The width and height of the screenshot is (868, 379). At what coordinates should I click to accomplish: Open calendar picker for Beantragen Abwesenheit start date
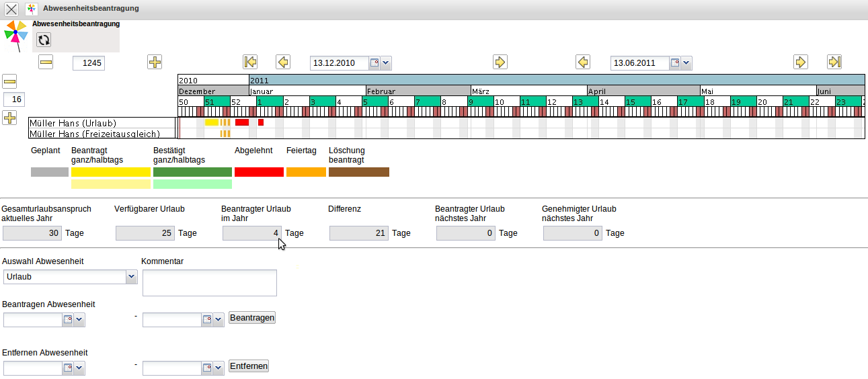68,320
